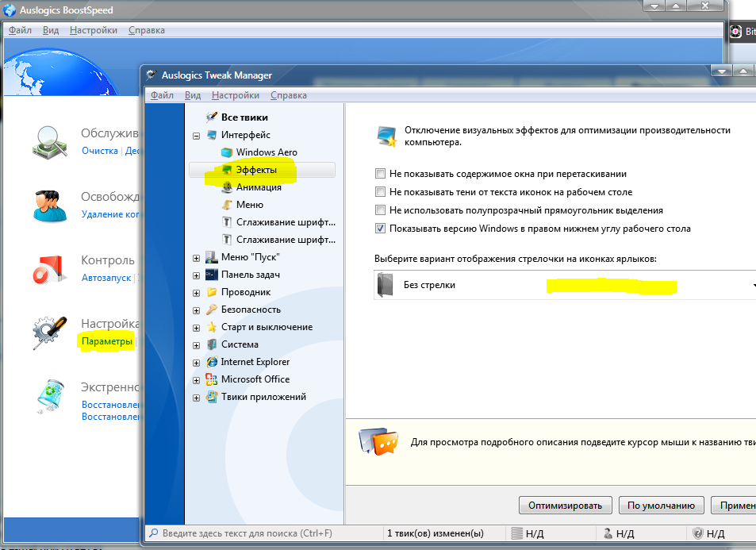
Task: Select first Сглаживание шрифт... tree item
Action: coord(286,222)
